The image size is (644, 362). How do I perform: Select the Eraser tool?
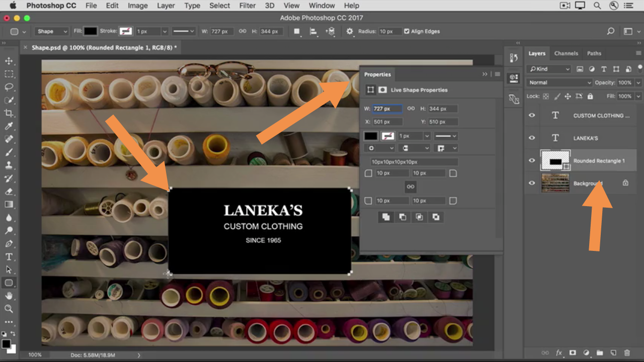[9, 192]
